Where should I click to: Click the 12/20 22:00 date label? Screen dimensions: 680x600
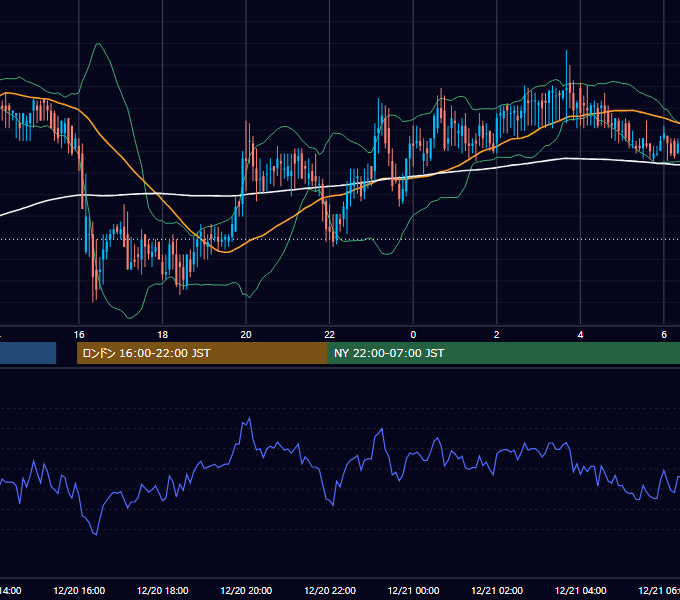pyautogui.click(x=330, y=591)
